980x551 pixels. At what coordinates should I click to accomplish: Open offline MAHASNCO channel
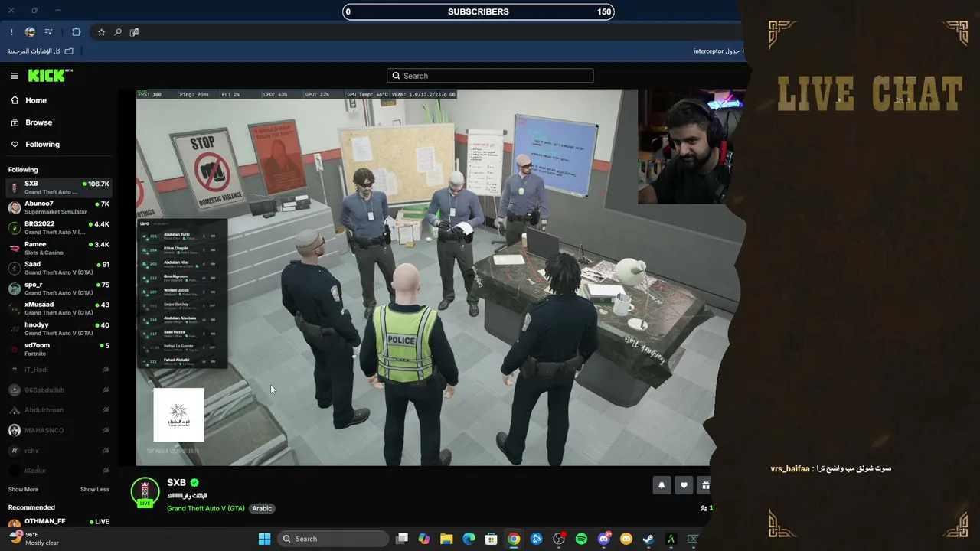59,430
